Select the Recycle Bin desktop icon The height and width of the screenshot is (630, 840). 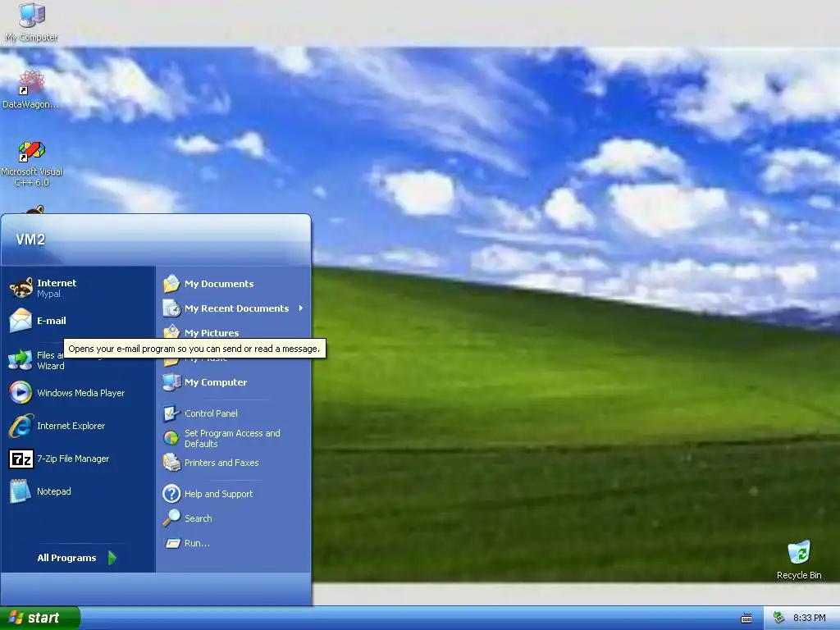pyautogui.click(x=799, y=552)
